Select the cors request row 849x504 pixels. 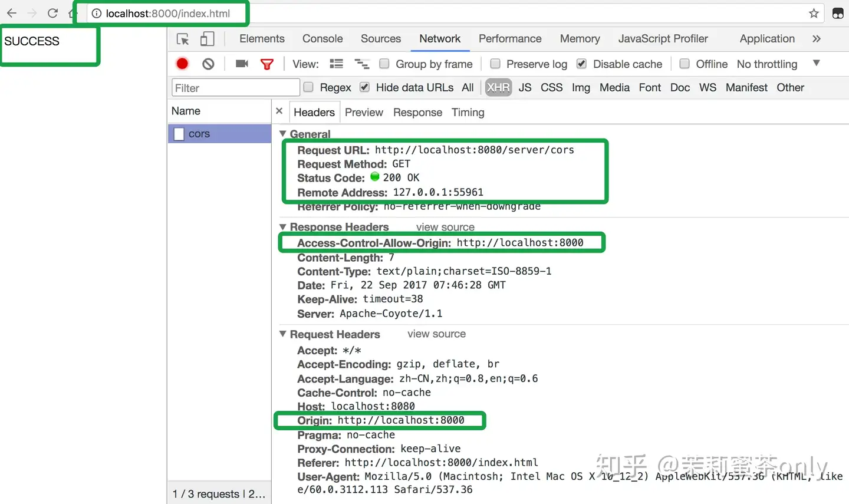tap(219, 134)
